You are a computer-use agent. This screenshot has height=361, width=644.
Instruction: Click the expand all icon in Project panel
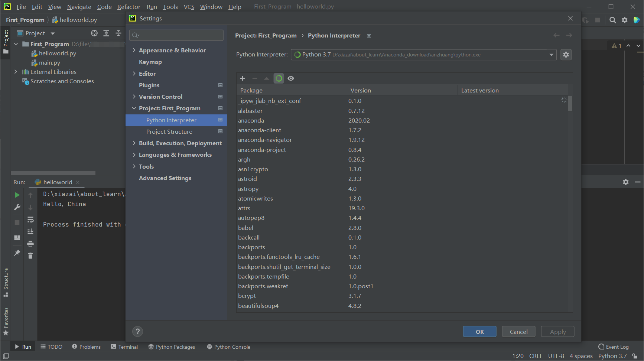tap(106, 33)
